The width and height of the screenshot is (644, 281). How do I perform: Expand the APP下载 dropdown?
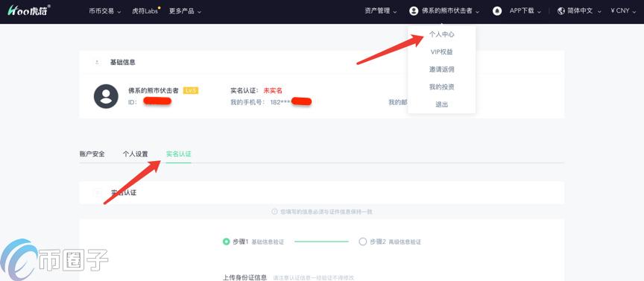pos(525,11)
